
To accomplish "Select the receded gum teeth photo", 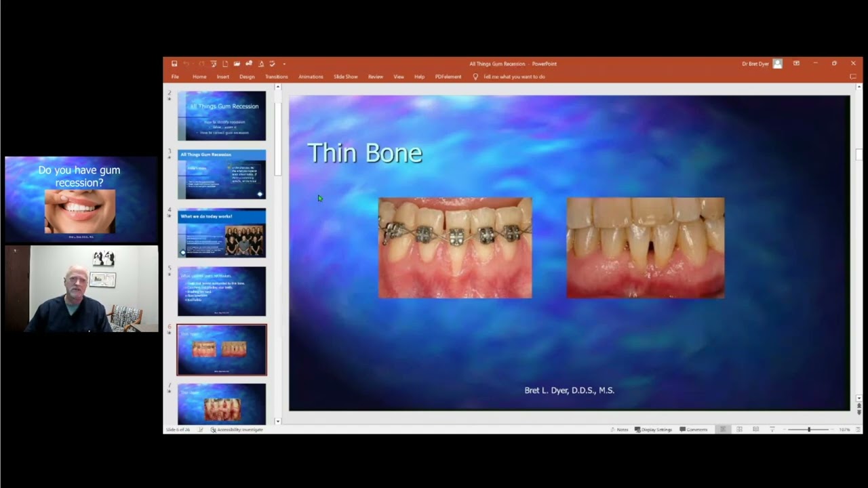I will 646,248.
